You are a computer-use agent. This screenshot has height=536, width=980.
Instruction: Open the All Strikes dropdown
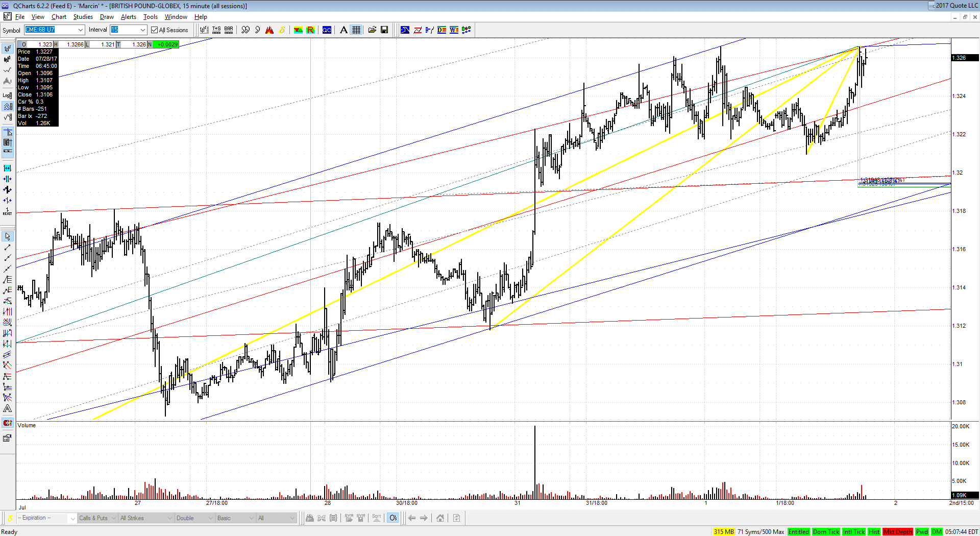(x=146, y=518)
